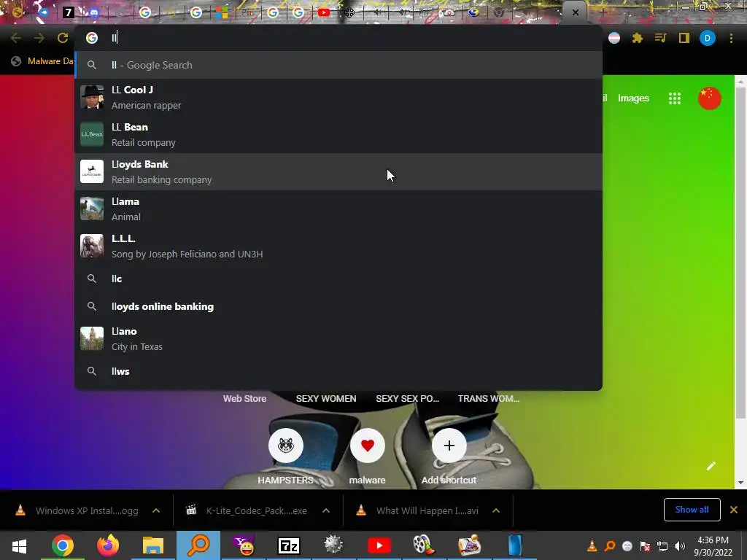The image size is (747, 560).
Task: Select the L.L.L. song suggestion
Action: 338,246
